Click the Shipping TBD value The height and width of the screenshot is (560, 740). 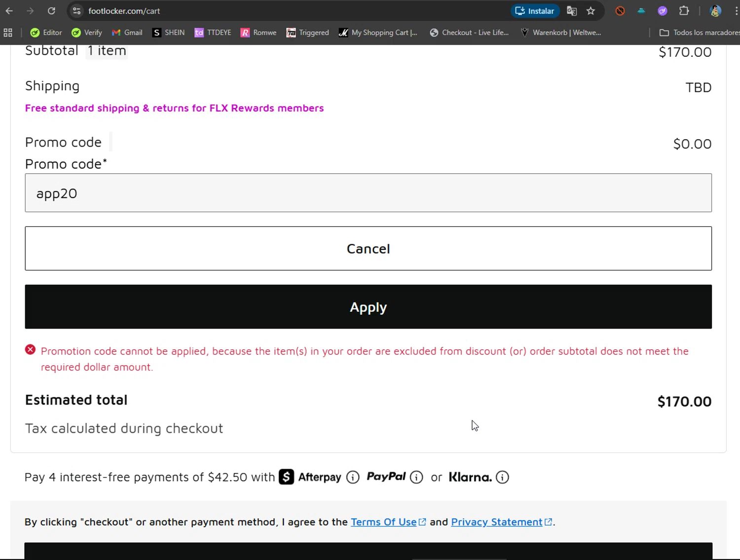click(x=699, y=87)
